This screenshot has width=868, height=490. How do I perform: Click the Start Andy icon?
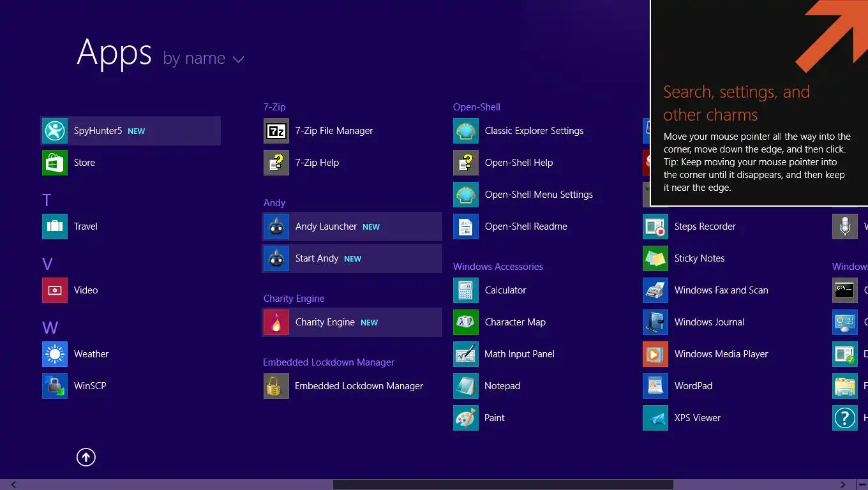(x=276, y=258)
